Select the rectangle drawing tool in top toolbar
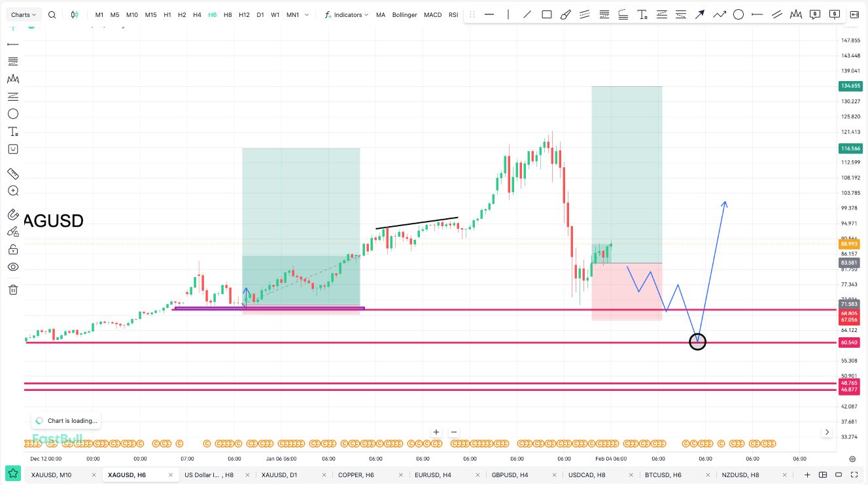The width and height of the screenshot is (868, 485). point(547,14)
